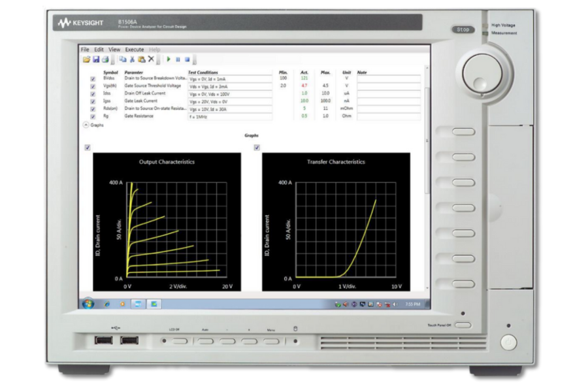588x392 pixels.
Task: Edit Vgs(th) test conditions field
Action: pyautogui.click(x=230, y=87)
